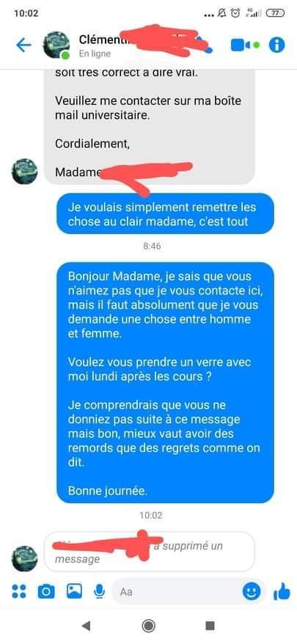
Task: Tap avatar next to deleted message notice
Action: tap(24, 559)
